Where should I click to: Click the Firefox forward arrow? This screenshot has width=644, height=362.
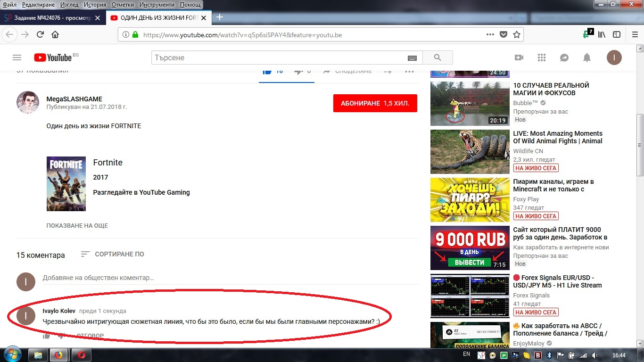[25, 34]
